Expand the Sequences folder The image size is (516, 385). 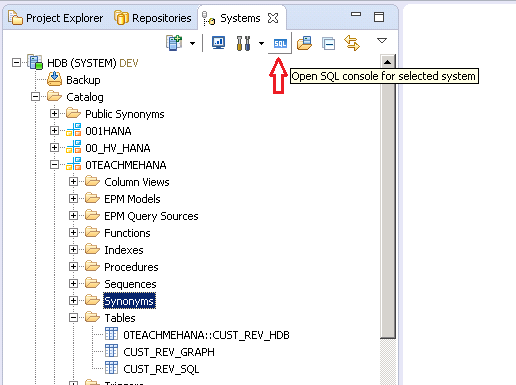click(73, 283)
